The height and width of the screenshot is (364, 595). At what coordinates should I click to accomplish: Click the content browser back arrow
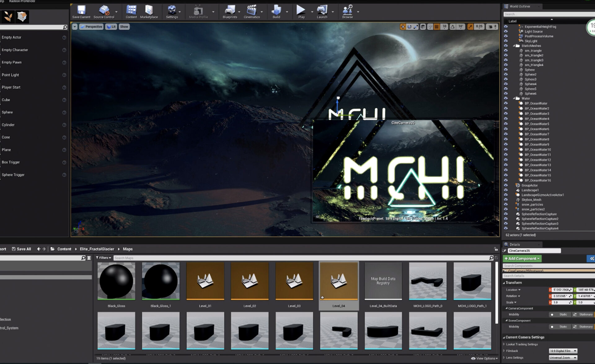click(x=39, y=249)
